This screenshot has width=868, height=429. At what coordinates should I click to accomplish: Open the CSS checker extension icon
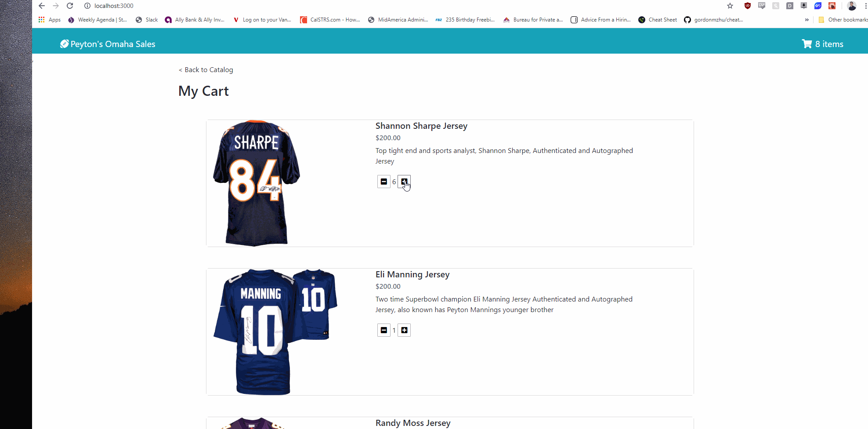pos(762,6)
